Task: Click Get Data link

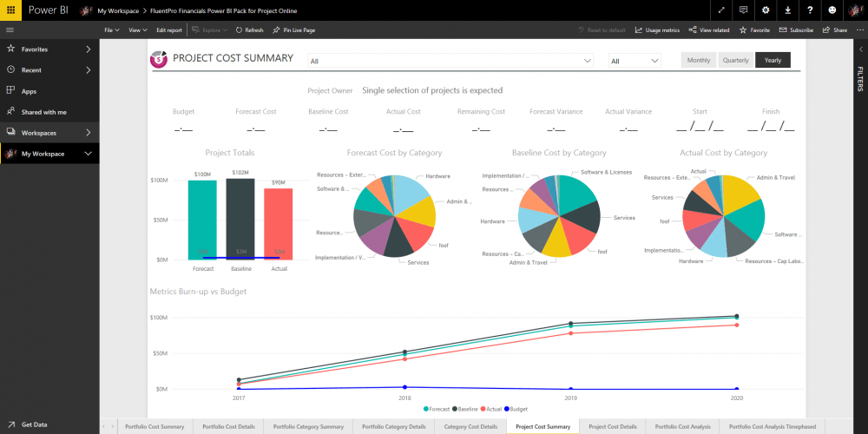Action: (35, 424)
